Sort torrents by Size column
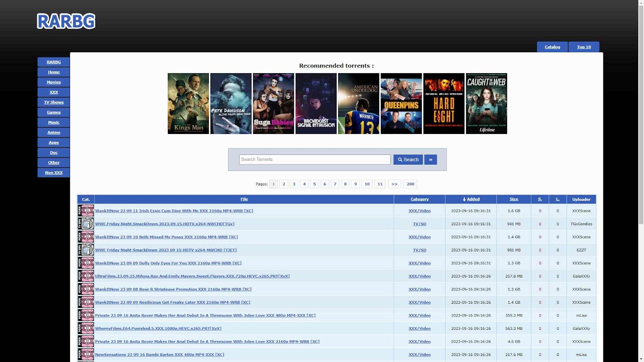 (514, 199)
